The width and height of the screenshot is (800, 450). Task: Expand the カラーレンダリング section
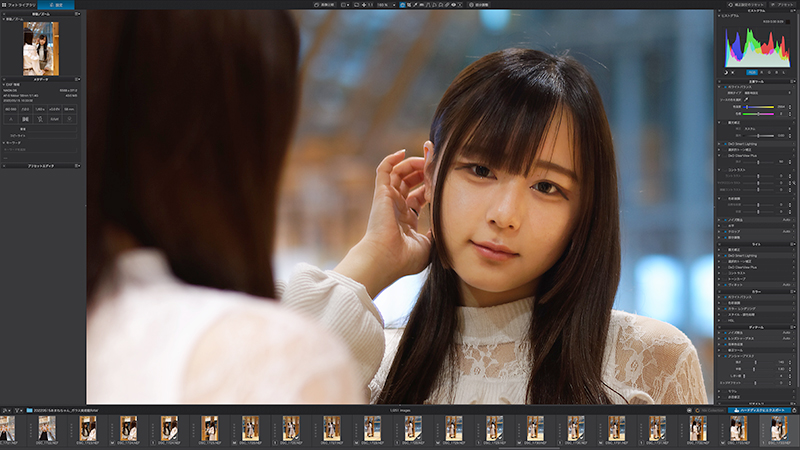[x=719, y=309]
